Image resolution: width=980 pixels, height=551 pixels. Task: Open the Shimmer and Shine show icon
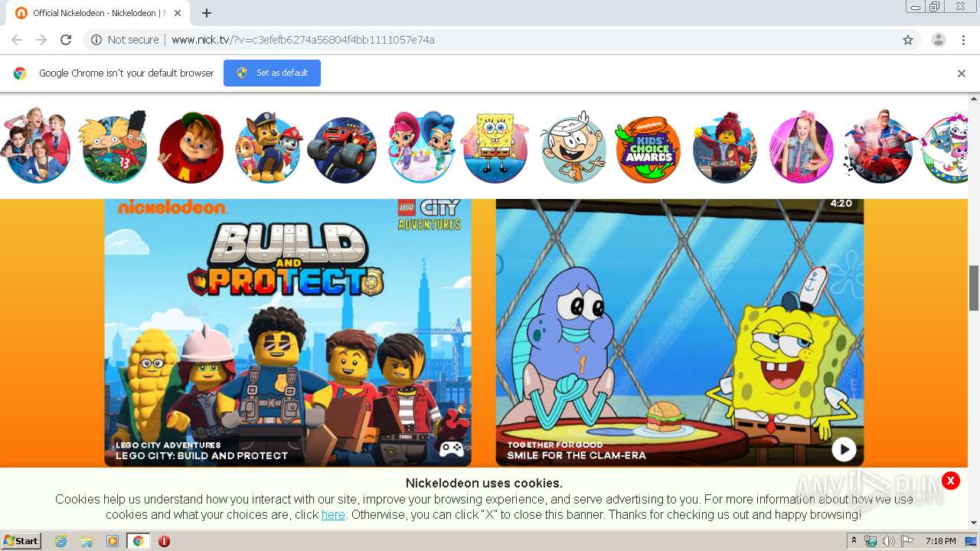421,147
